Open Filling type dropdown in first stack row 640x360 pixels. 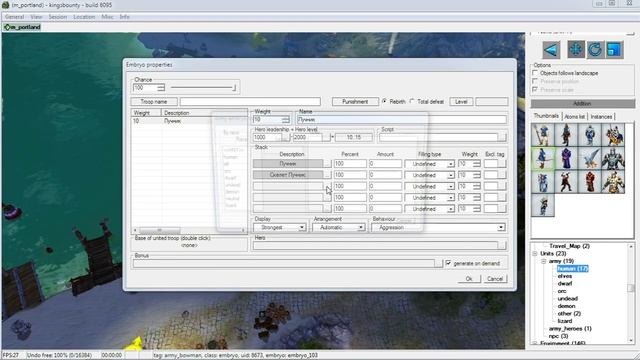point(451,164)
